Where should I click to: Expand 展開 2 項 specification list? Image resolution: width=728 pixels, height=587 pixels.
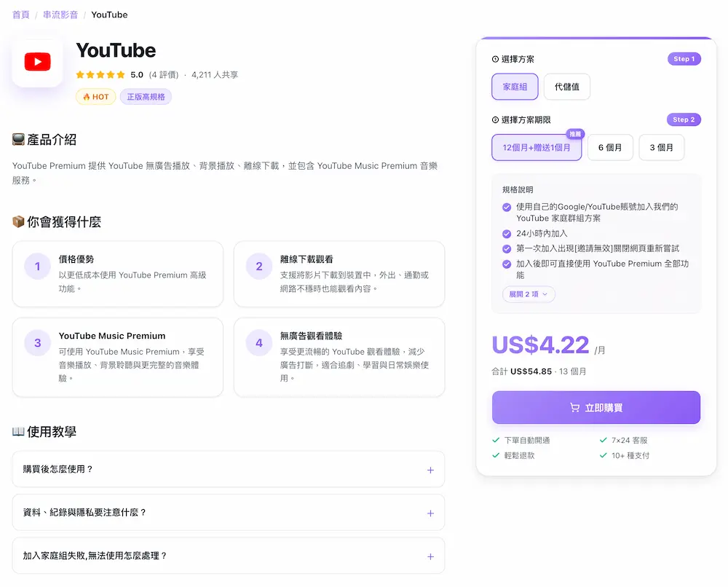pyautogui.click(x=529, y=294)
